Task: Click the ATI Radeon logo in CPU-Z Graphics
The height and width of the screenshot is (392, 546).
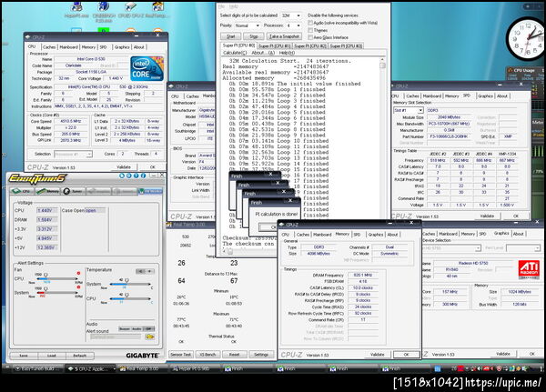Action: pyautogui.click(x=529, y=269)
